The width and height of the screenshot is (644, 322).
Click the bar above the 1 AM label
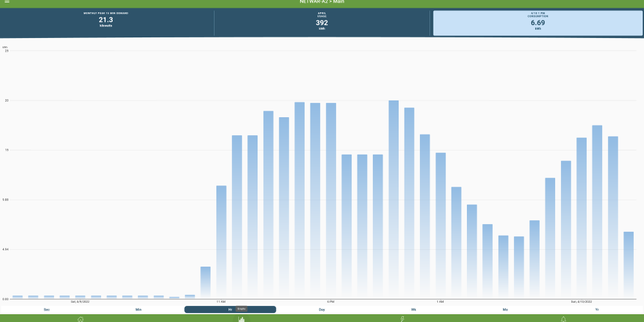tap(440, 225)
